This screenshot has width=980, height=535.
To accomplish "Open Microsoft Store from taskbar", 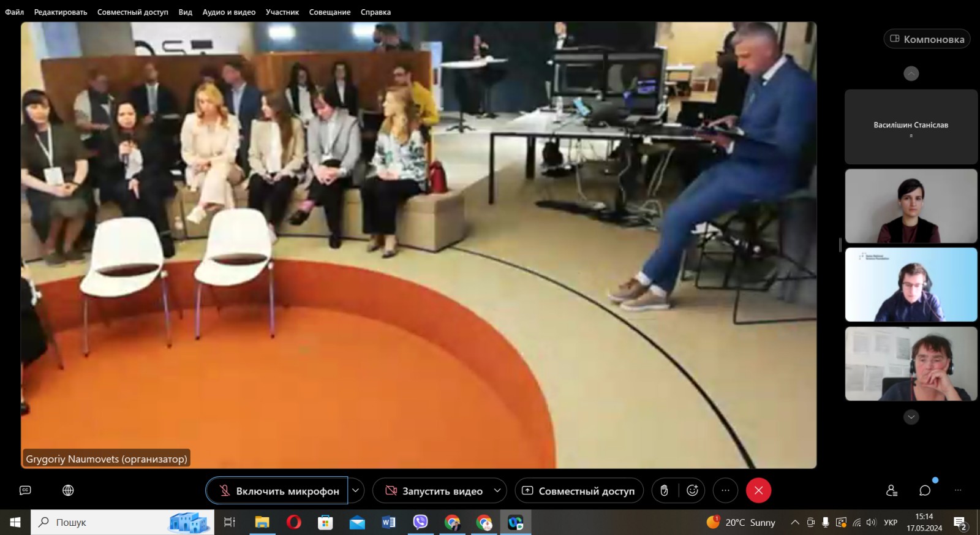I will (x=325, y=522).
